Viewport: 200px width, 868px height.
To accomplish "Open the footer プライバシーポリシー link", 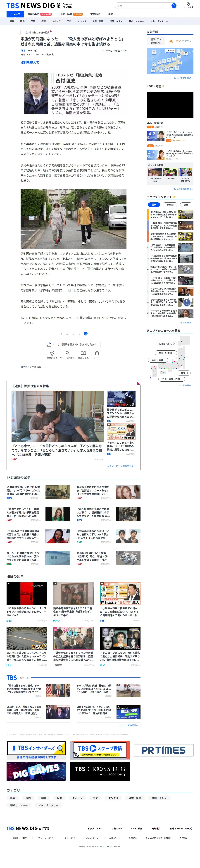I will (x=46, y=838).
